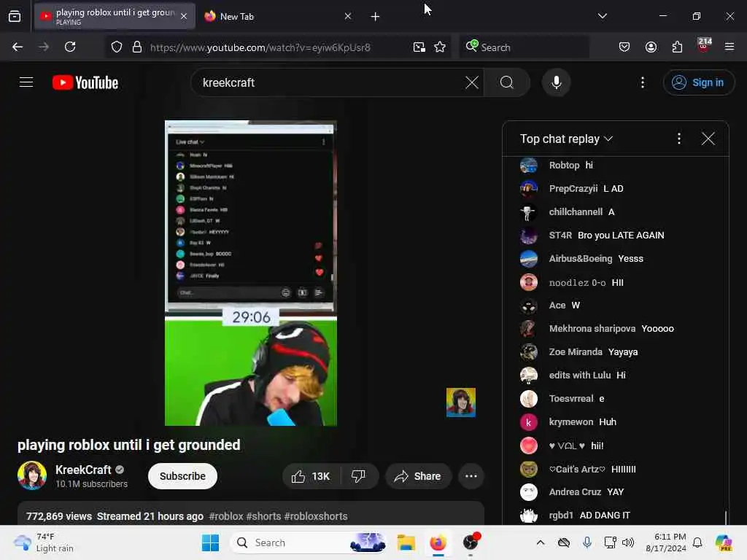
Task: Click the channel watermark on video
Action: (x=461, y=402)
